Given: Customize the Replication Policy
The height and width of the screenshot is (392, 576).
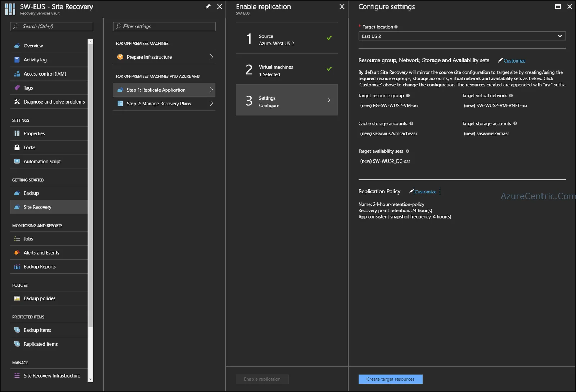Looking at the screenshot, I should [x=423, y=192].
